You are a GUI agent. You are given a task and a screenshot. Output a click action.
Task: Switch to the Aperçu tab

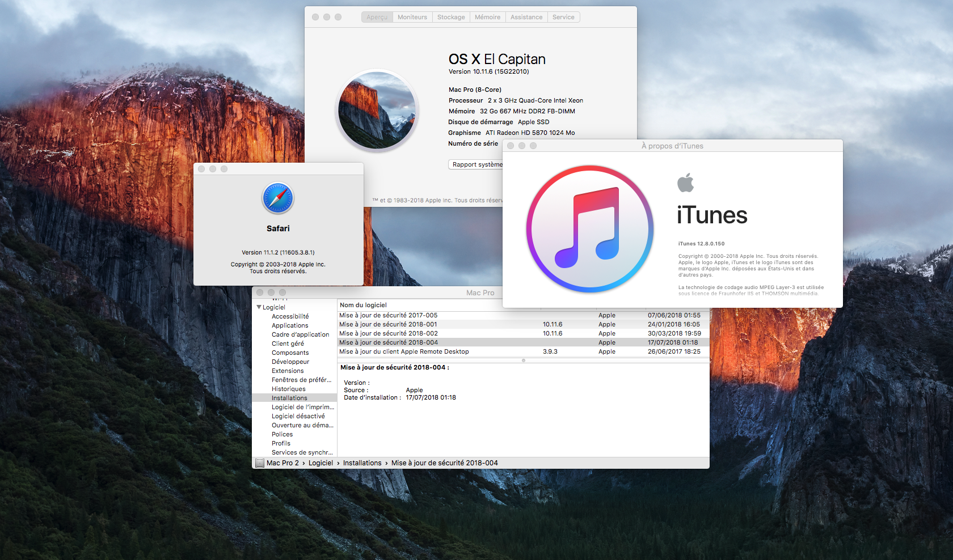tap(377, 17)
